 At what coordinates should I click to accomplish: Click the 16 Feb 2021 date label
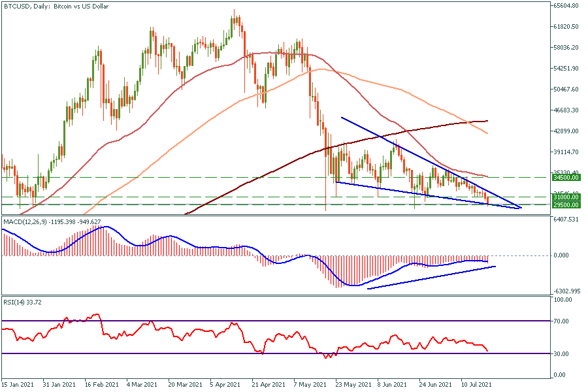tap(101, 385)
